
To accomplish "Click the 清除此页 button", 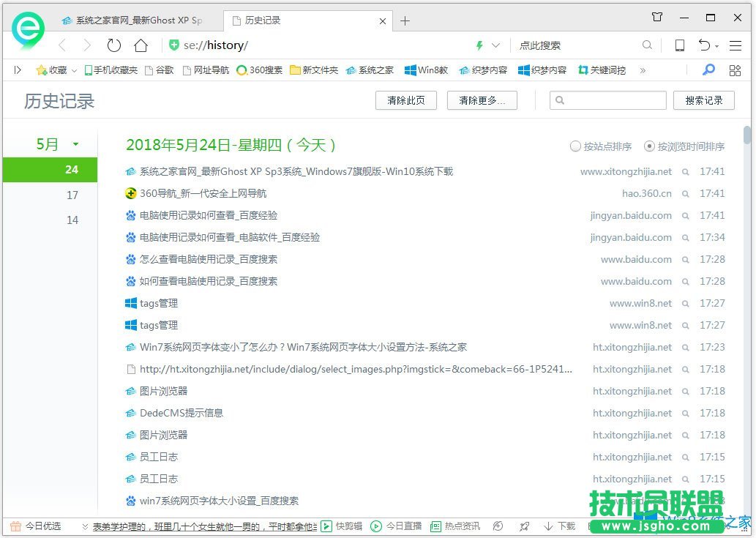I will 406,100.
